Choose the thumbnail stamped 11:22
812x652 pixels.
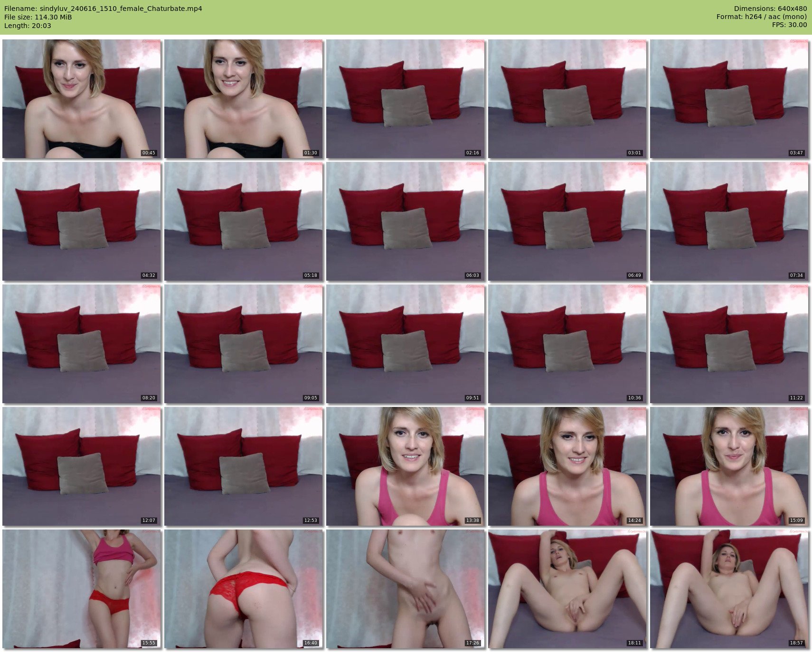729,344
